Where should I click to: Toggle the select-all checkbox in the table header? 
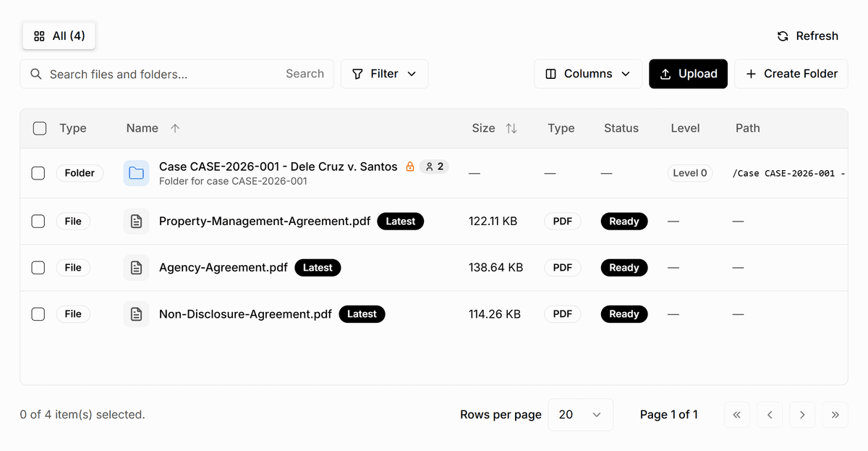(40, 128)
